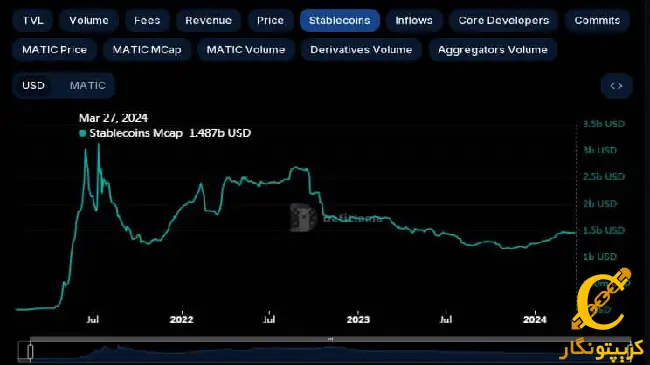This screenshot has width=650, height=365.
Task: Click the 1.5b USD axis label
Action: click(x=604, y=230)
